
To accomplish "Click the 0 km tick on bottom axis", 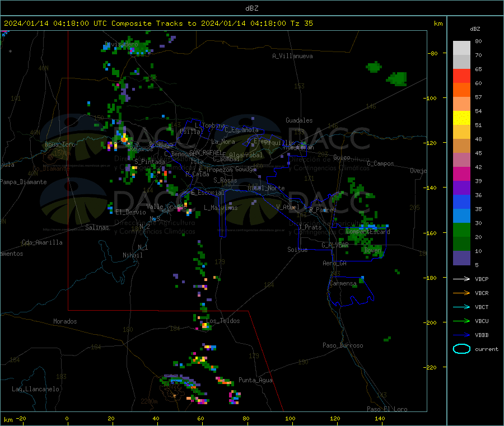I will point(67,418).
